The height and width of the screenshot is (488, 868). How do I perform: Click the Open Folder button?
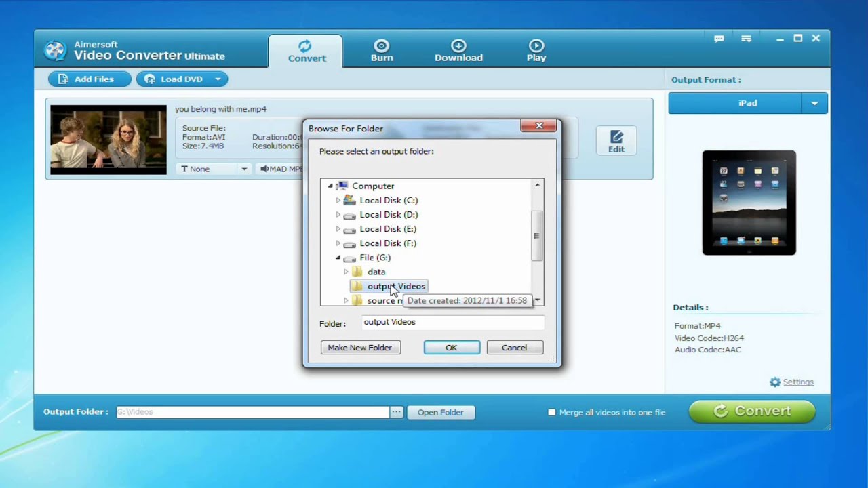coord(441,412)
